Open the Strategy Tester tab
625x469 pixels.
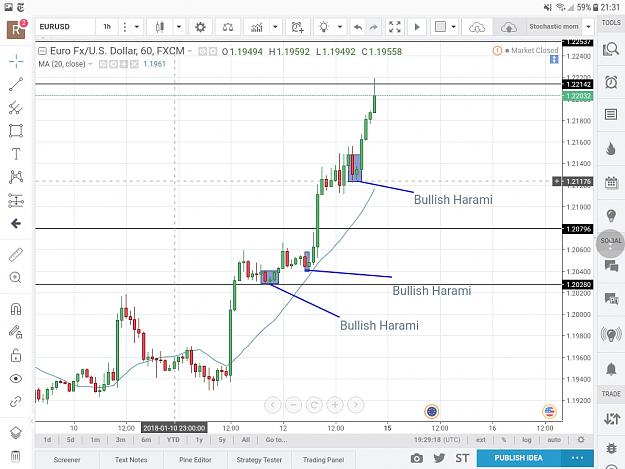[259, 460]
